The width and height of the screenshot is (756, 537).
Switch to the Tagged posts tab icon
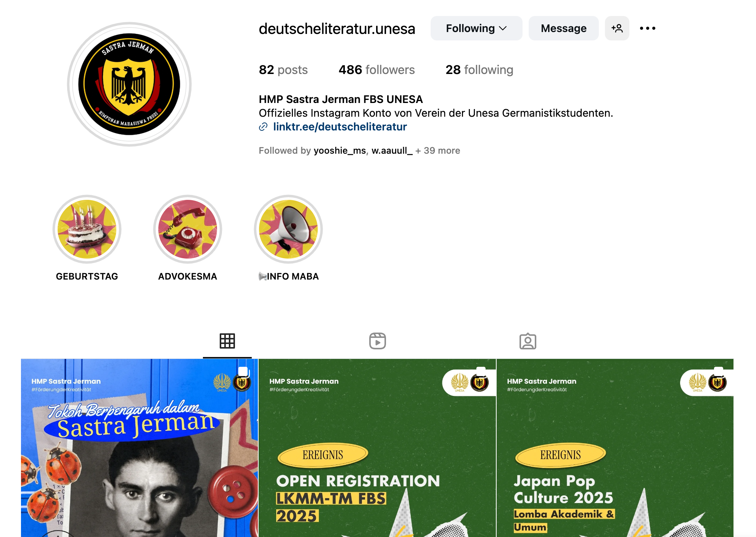[x=528, y=341]
